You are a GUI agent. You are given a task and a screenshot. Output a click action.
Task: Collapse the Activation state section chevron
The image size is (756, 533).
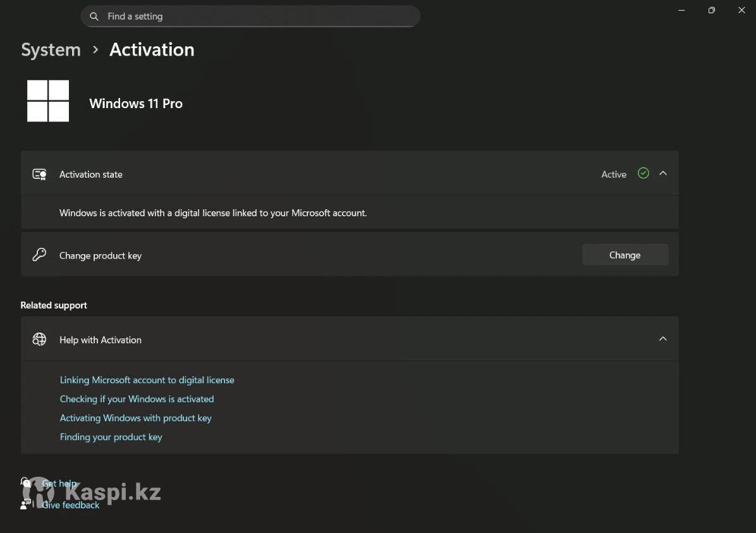coord(663,173)
